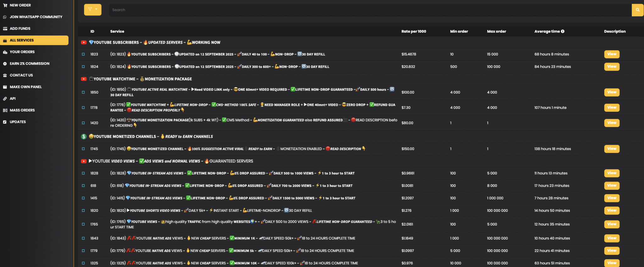
Task: Click View button for service 1745
Action: (x=612, y=149)
